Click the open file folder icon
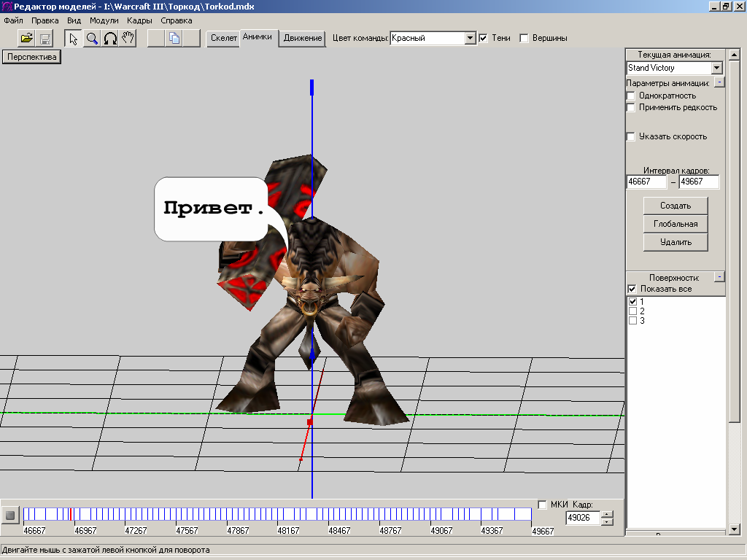Screen dimensions: 747x560 (27, 39)
